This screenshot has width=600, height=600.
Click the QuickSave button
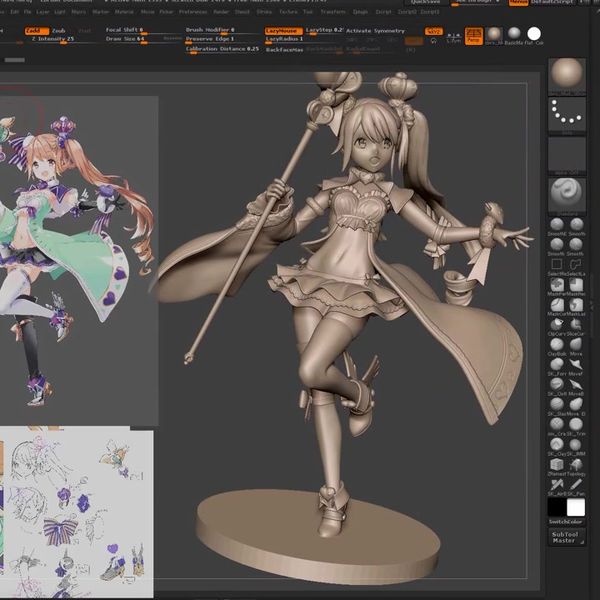click(x=426, y=2)
